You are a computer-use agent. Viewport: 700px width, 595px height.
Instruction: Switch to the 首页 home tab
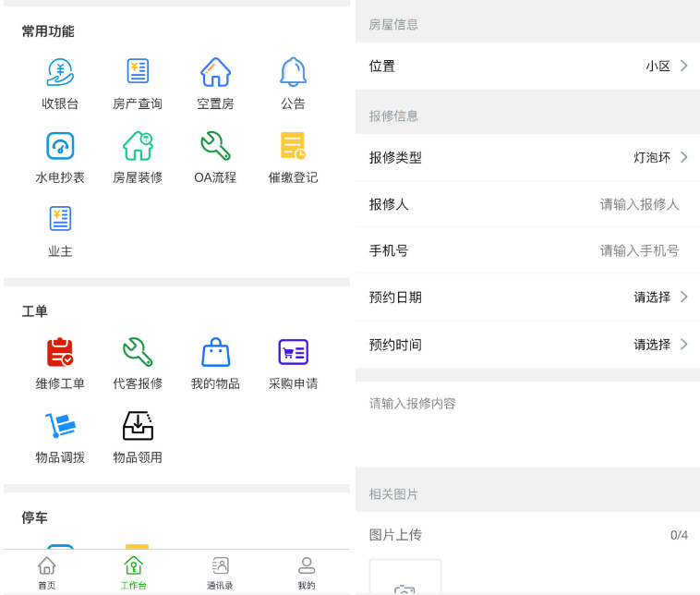pyautogui.click(x=46, y=572)
